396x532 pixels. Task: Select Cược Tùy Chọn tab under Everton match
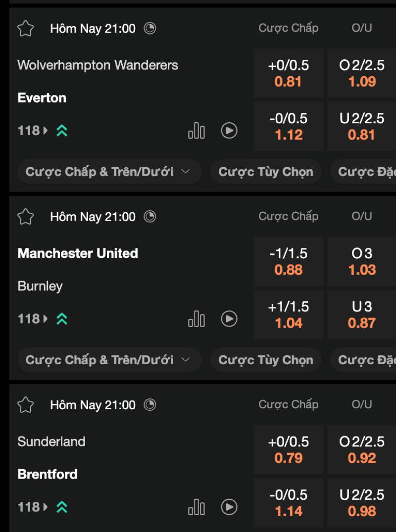click(x=266, y=172)
